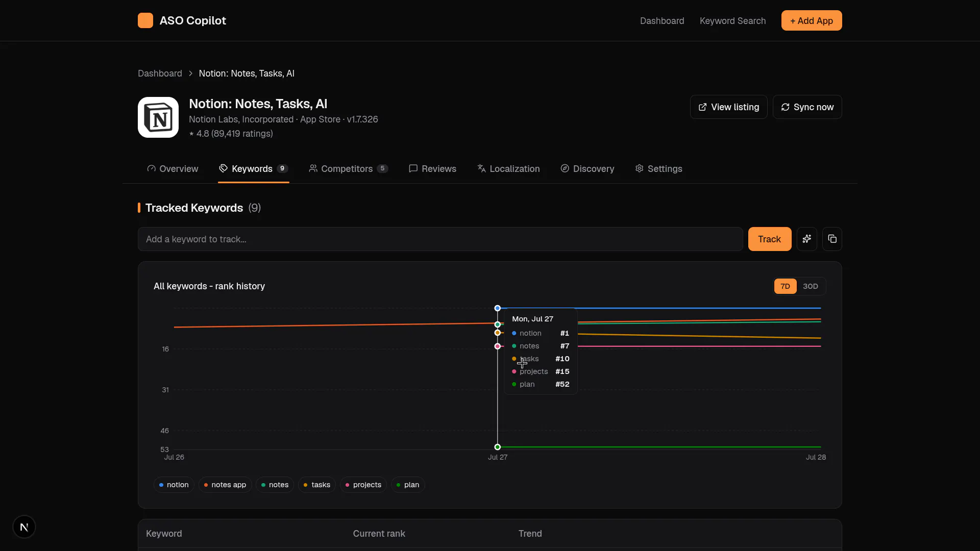Toggle the notion series in legend
This screenshot has width=980, height=551.
pos(174,485)
